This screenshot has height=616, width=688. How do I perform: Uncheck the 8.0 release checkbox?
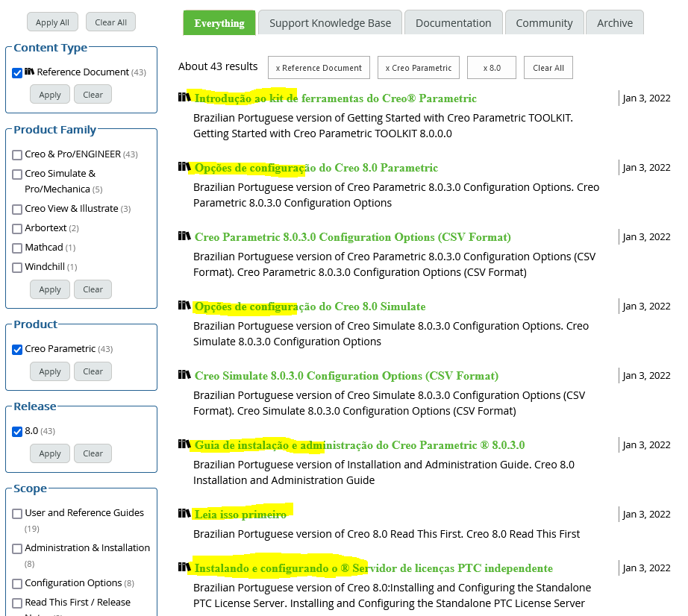coord(17,431)
